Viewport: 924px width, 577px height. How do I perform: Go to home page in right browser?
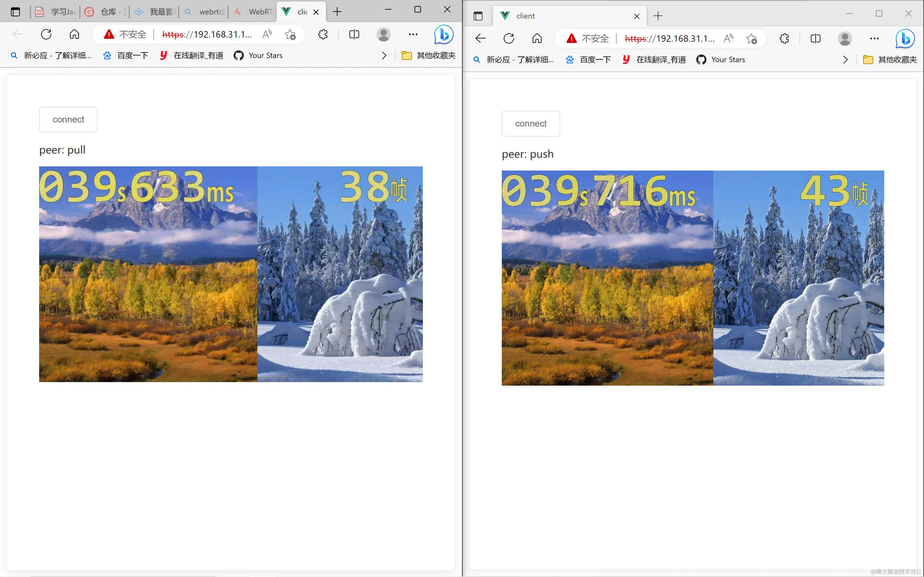[537, 38]
